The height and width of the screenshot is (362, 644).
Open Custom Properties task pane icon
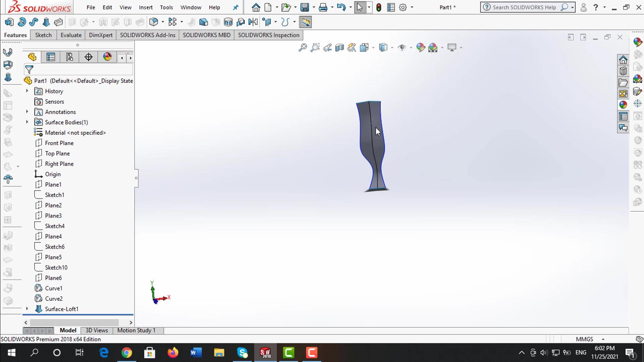click(623, 116)
